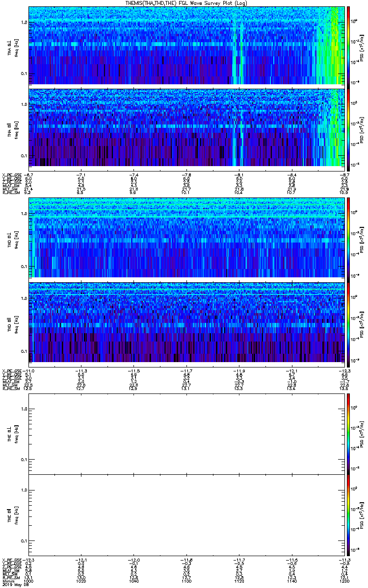Click the 0.1 tick of THA B⊥ axis

(x=23, y=73)
